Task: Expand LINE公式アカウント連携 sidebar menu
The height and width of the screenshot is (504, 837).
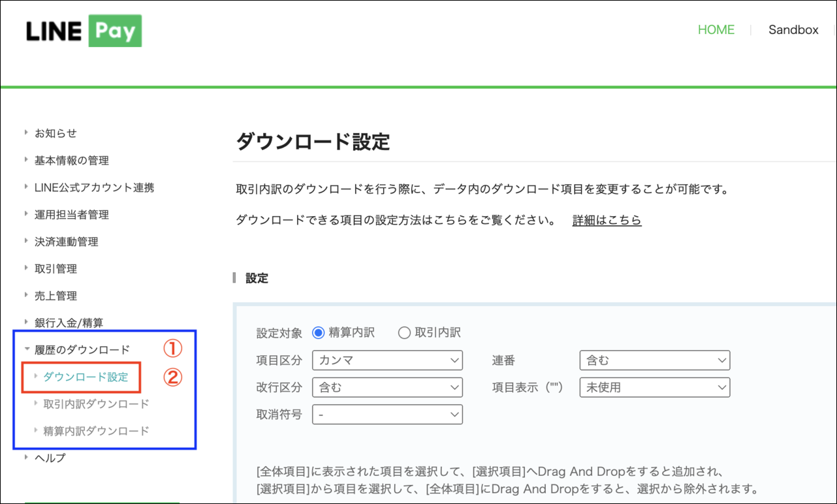Action: (94, 188)
